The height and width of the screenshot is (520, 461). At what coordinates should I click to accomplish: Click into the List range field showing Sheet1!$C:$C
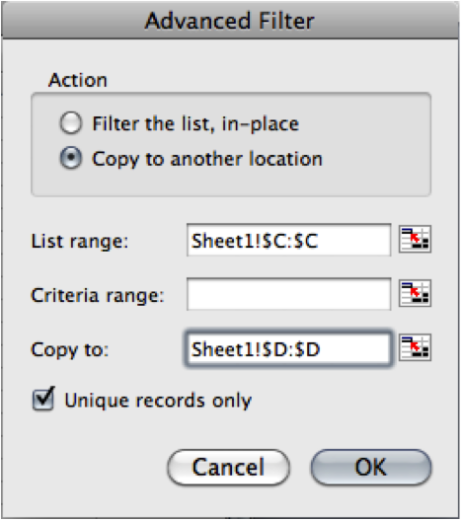tap(289, 240)
